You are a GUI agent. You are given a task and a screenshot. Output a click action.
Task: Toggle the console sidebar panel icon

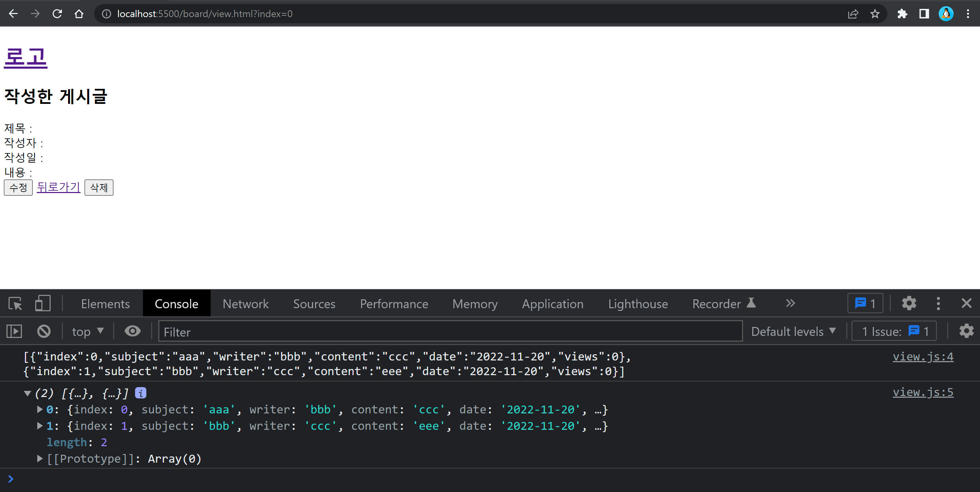(x=14, y=331)
